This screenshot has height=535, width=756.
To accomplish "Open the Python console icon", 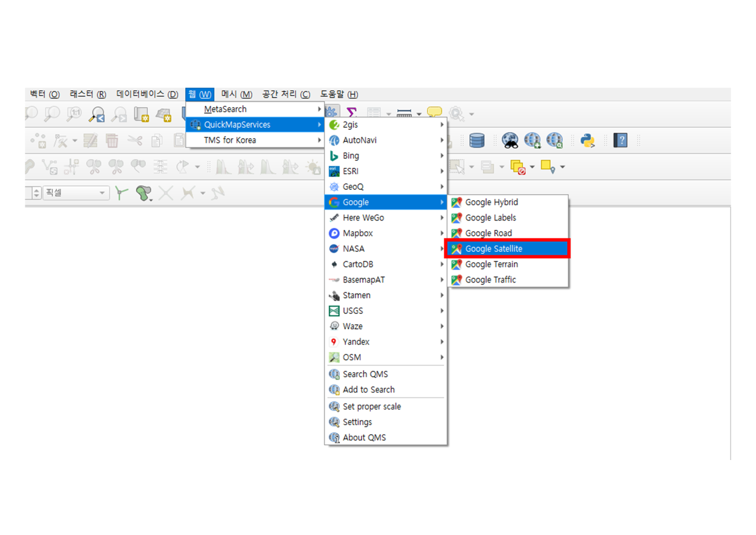I will pos(587,141).
